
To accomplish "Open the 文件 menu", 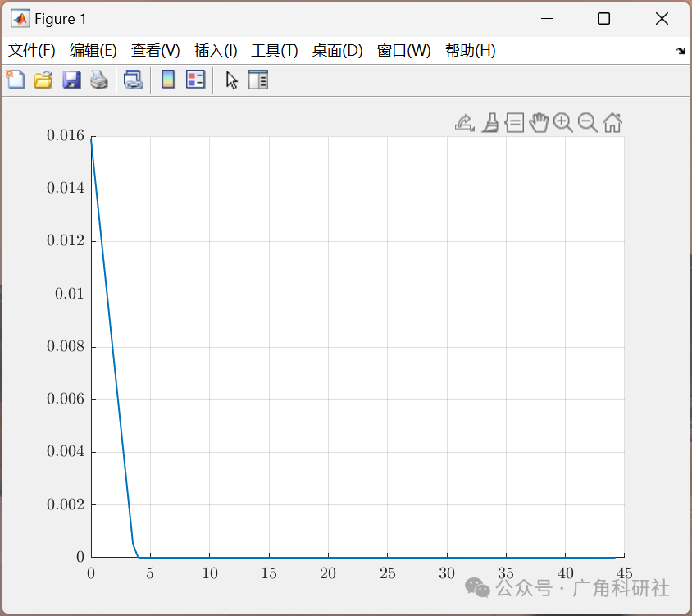I will (32, 50).
